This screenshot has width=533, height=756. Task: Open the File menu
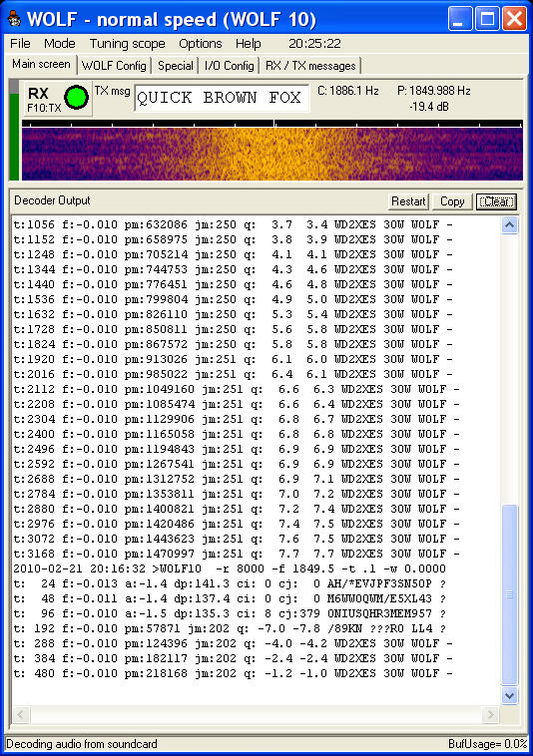point(20,44)
